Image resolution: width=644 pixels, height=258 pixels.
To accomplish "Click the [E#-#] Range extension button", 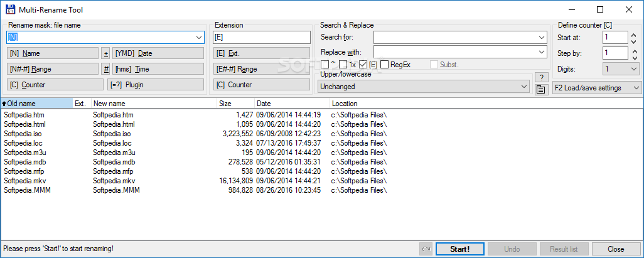I will coord(262,69).
